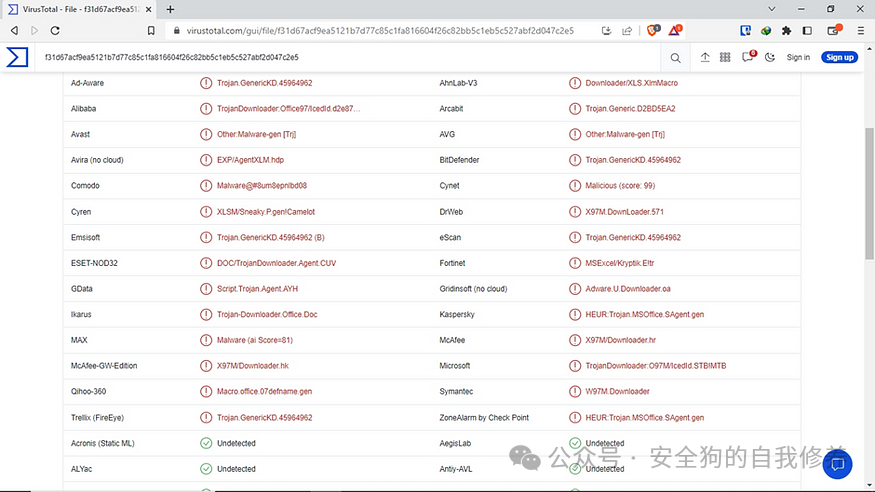The image size is (875, 492).
Task: Click Fortinet detection MSExcel/Kryptik.E!tr
Action: coord(619,263)
